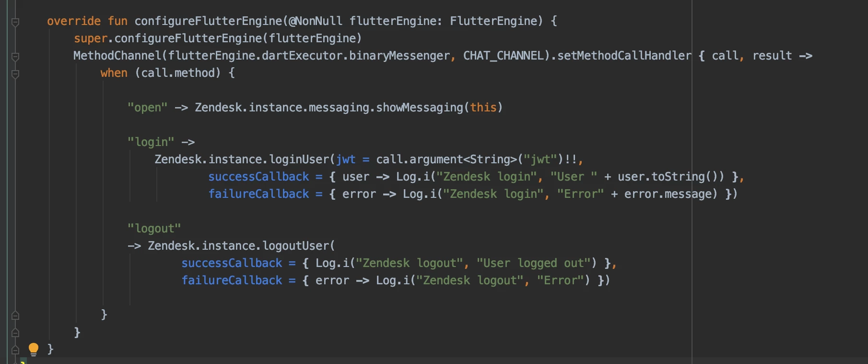Click MethodChannel constructor name
The image size is (868, 364).
[117, 56]
